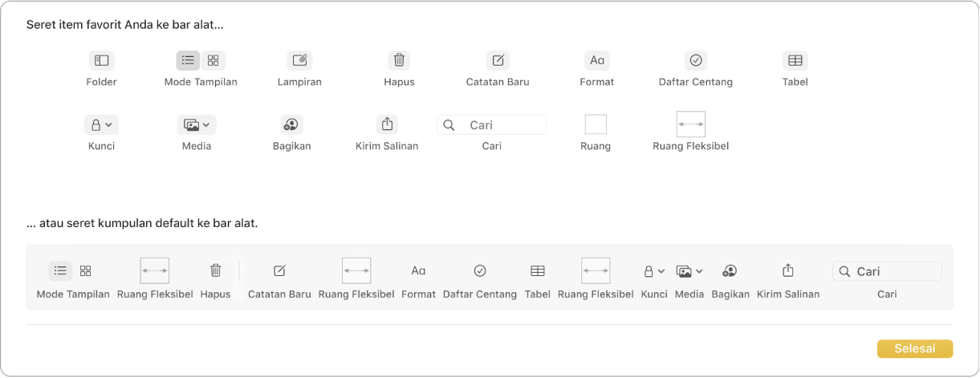Select grid view in default set
980x378 pixels.
point(85,271)
